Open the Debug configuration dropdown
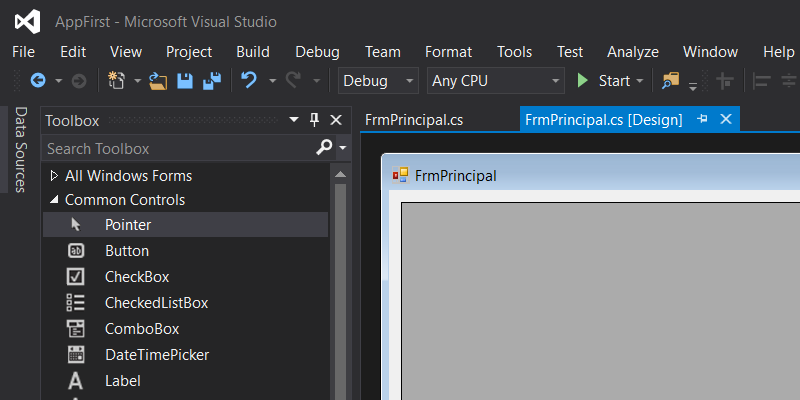This screenshot has width=800, height=400. coord(378,81)
